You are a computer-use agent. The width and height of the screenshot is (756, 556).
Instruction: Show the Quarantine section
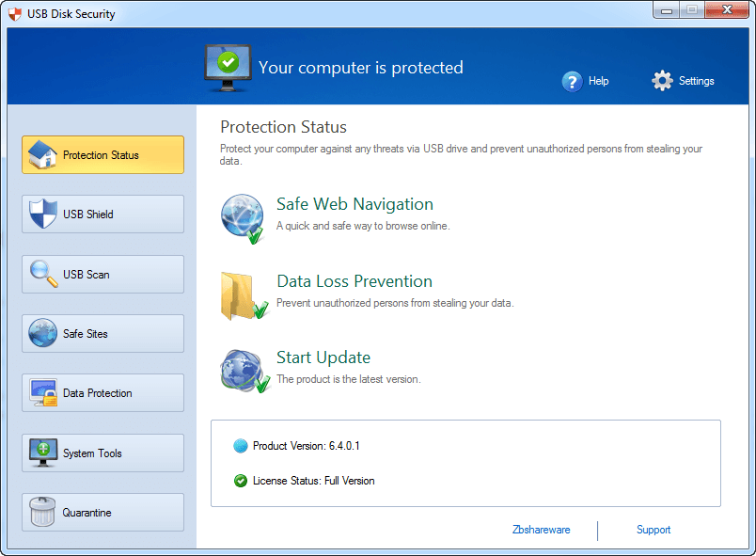(x=102, y=512)
